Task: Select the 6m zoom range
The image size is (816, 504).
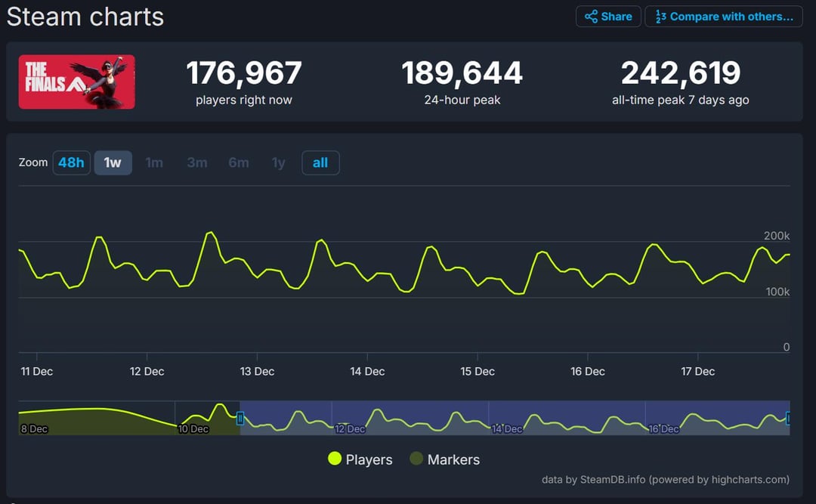Action: 239,162
